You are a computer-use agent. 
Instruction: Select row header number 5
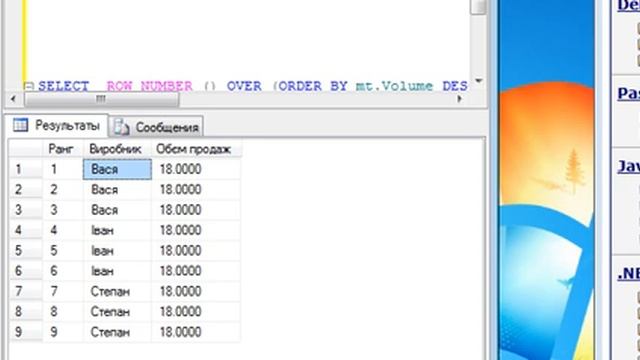25,251
